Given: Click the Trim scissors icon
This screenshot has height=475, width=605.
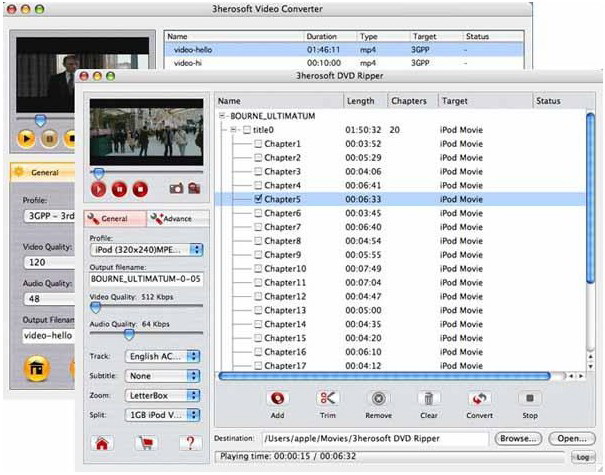Looking at the screenshot, I should (x=329, y=398).
